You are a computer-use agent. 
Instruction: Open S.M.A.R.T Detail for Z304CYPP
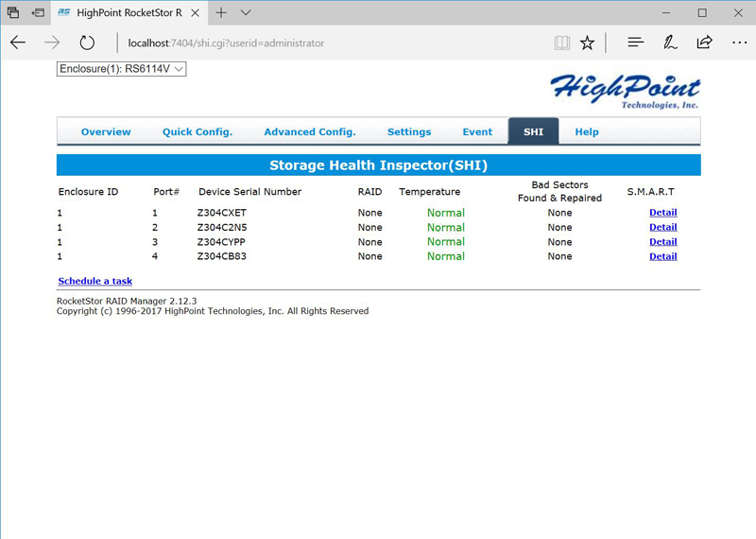tap(663, 242)
